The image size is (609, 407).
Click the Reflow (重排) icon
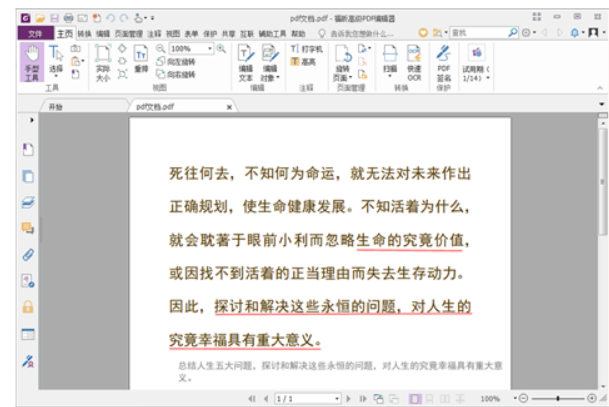coord(140,63)
